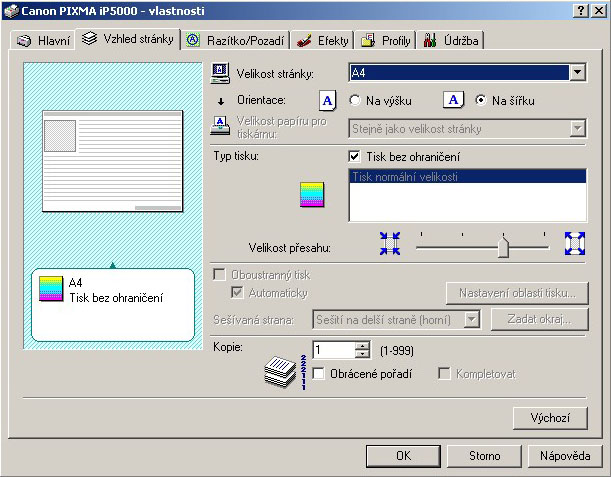Viewport: 611px width, 477px height.
Task: Click the portrait orientation page icon
Action: pos(327,100)
